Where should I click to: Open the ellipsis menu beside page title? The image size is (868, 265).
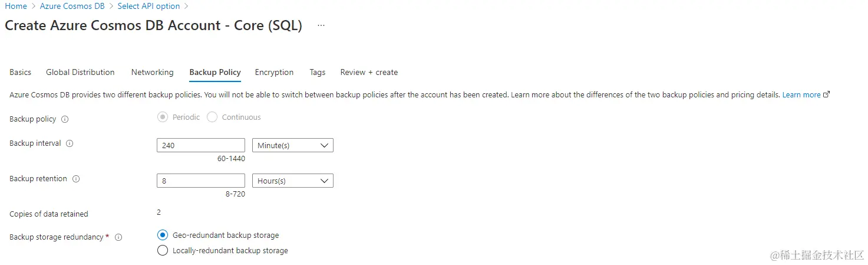click(x=321, y=26)
